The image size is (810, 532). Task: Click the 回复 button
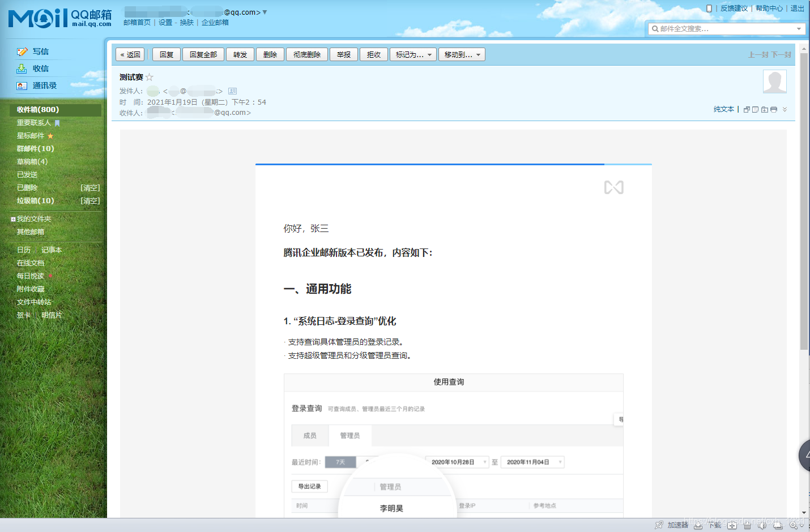(x=167, y=54)
